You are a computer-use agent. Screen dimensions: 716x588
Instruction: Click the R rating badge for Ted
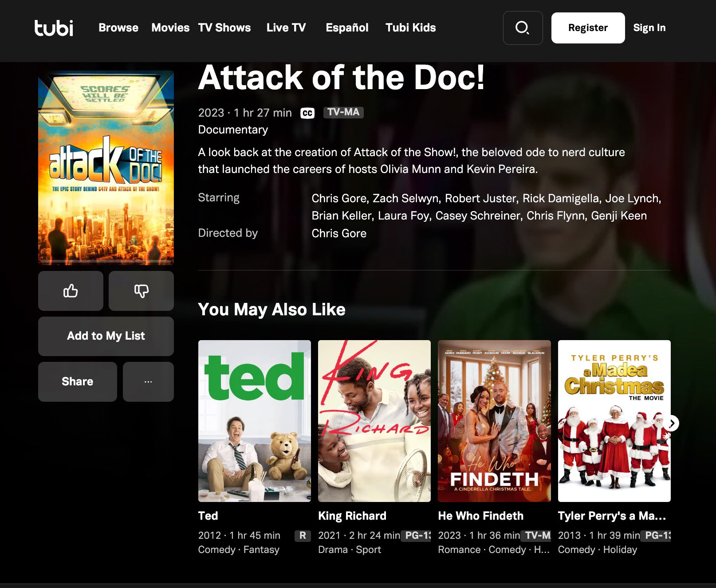[303, 536]
